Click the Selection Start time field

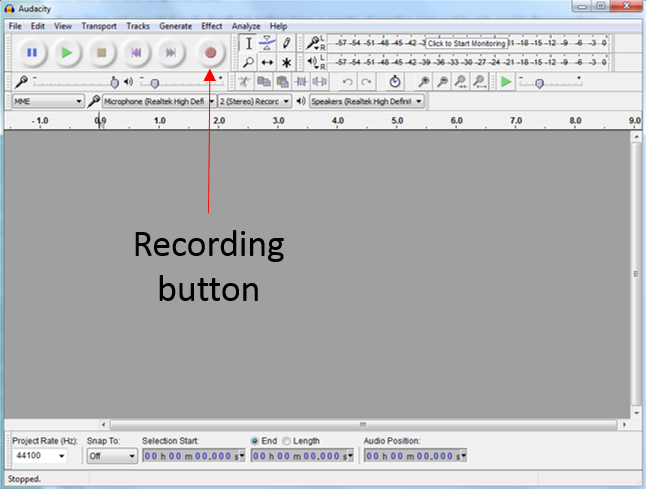tap(192, 456)
